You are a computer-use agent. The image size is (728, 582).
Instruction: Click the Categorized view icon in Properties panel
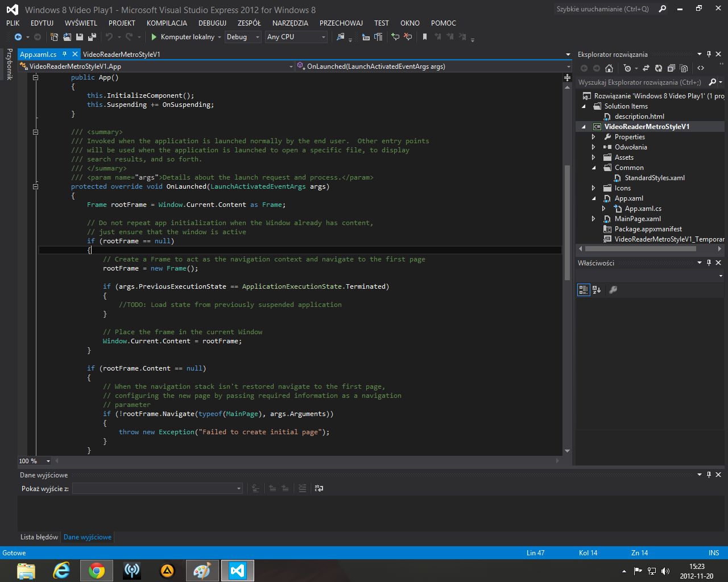pos(584,290)
